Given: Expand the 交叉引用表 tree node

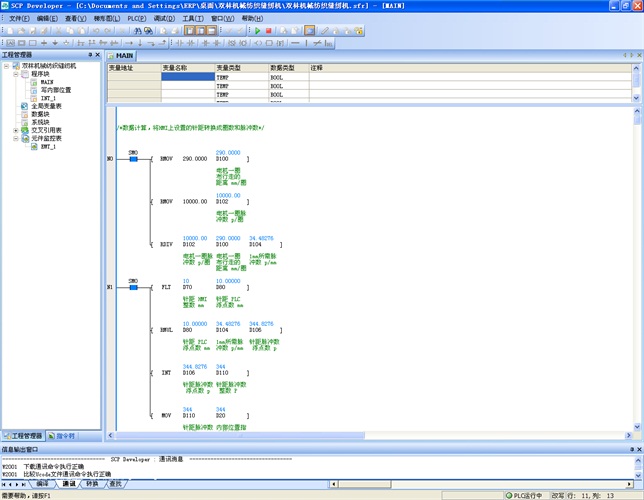Looking at the screenshot, I should click(15, 130).
